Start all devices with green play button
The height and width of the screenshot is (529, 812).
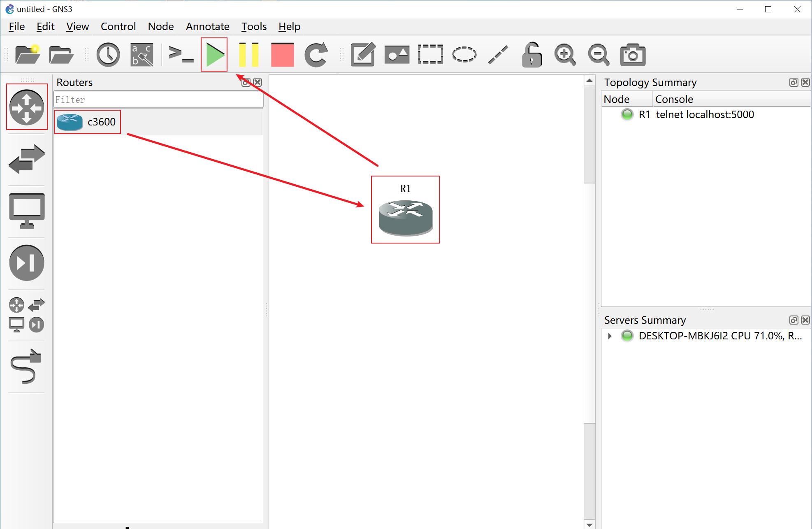[x=215, y=55]
